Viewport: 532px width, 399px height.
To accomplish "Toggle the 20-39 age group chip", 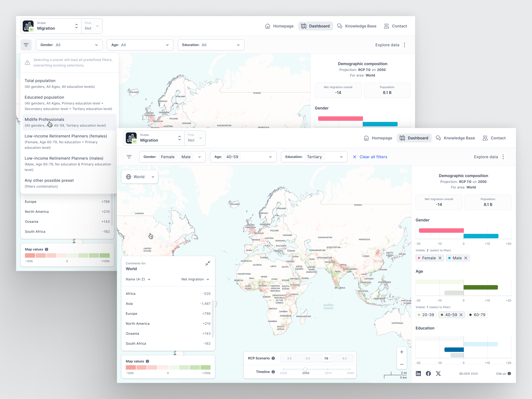I will (426, 315).
